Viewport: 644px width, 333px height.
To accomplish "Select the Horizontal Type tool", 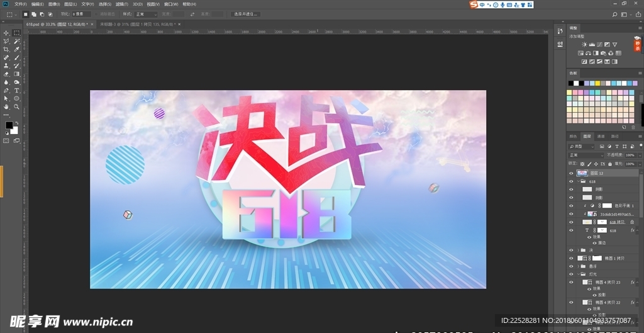I will coord(16,91).
